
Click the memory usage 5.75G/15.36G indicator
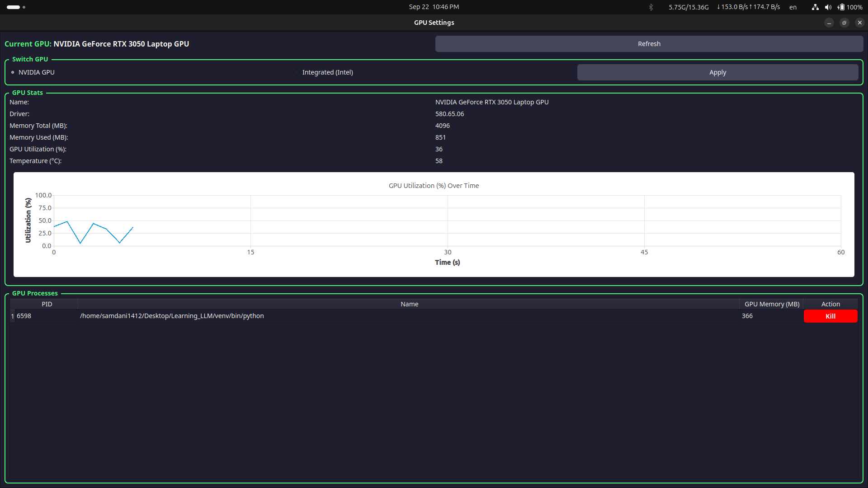689,7
